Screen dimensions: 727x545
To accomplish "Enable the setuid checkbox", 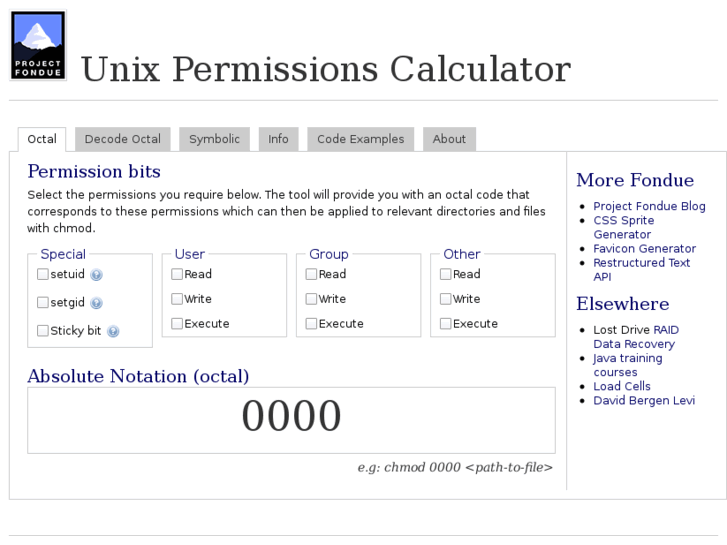I will (x=43, y=274).
